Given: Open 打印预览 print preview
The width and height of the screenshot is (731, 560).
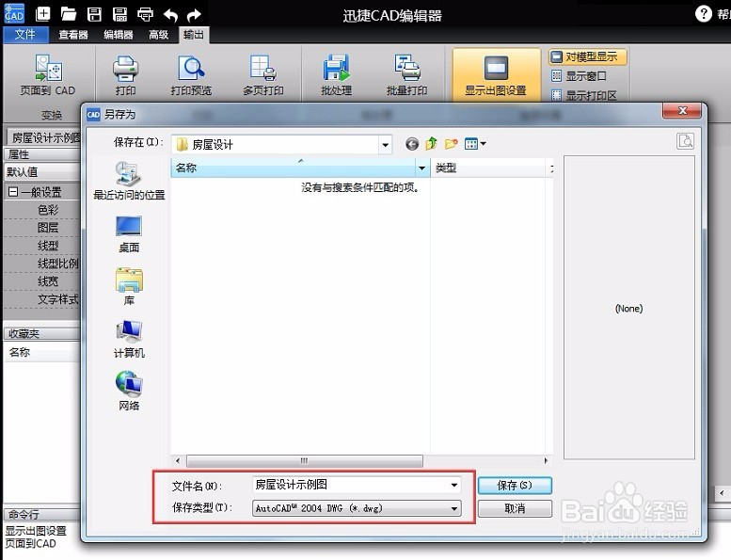Looking at the screenshot, I should click(x=191, y=74).
